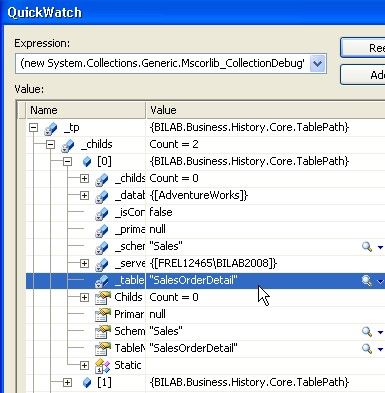Collapse the [0] TablePath node

point(67,161)
